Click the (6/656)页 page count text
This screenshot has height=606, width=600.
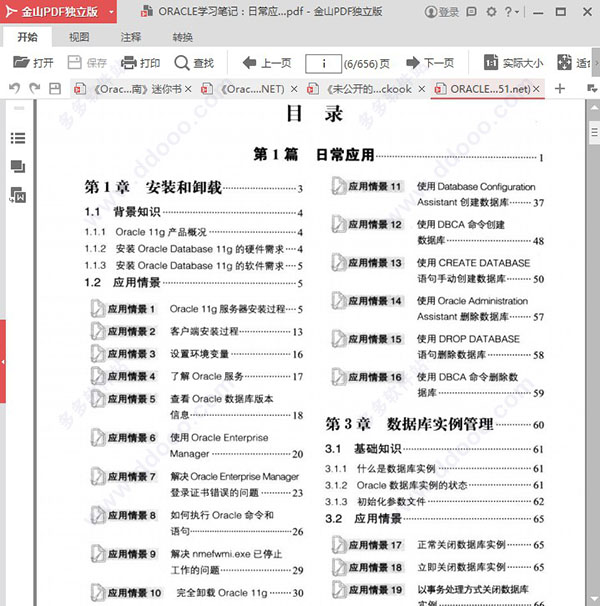point(367,63)
